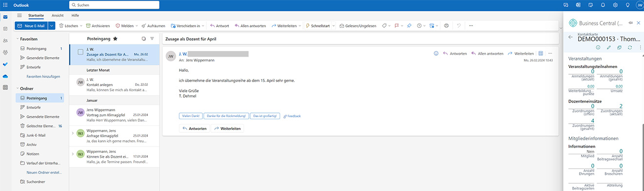
Task: Open notifications bell in header
Action: pos(603,5)
